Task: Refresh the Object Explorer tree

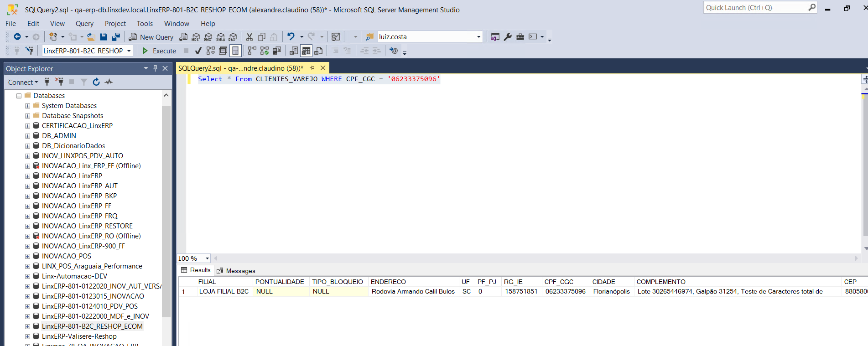Action: 96,82
